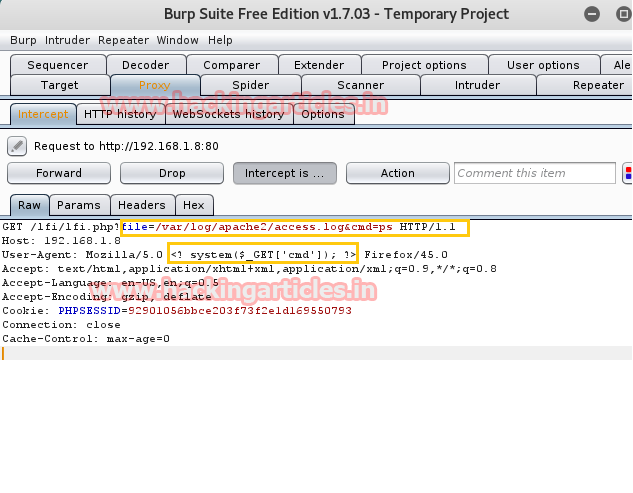Select the Raw view tab
This screenshot has height=493, width=633.
point(29,205)
